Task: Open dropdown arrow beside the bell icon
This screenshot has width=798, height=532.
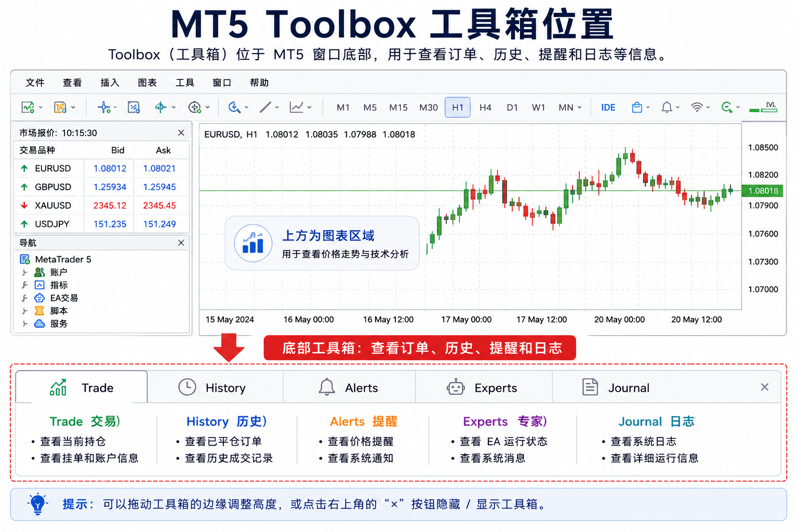Action: click(677, 108)
